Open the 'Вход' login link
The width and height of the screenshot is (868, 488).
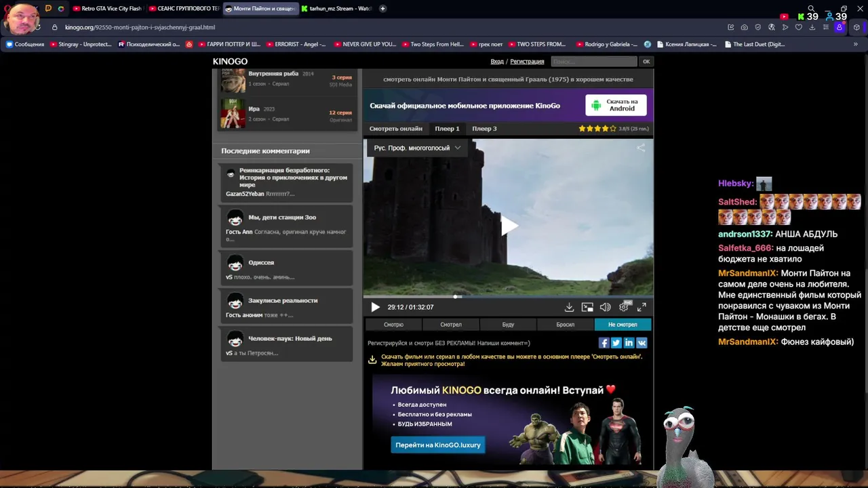pyautogui.click(x=497, y=62)
